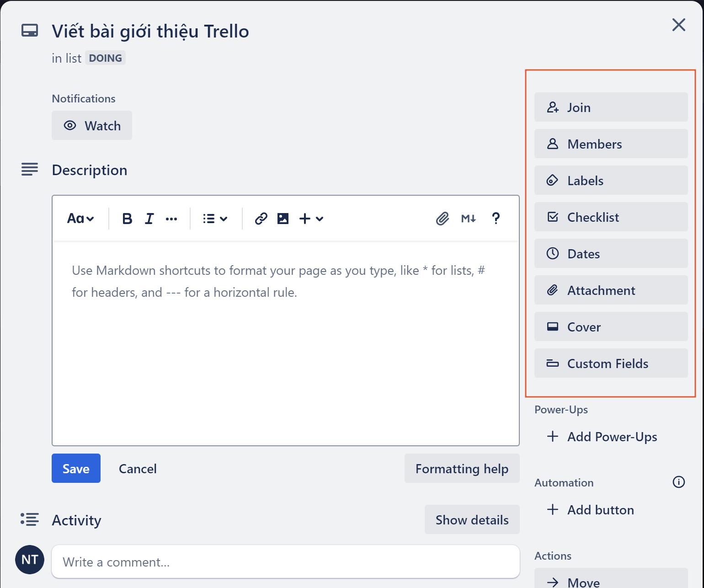Add a Checklist to the card
Viewport: 704px width, 588px height.
coord(611,217)
